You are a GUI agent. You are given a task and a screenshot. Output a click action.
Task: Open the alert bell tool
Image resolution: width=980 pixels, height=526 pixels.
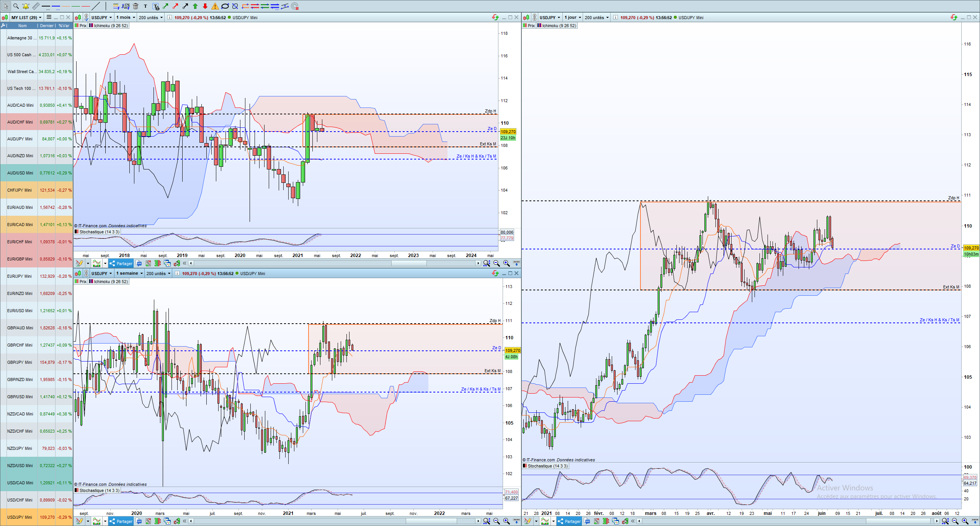(x=26, y=6)
